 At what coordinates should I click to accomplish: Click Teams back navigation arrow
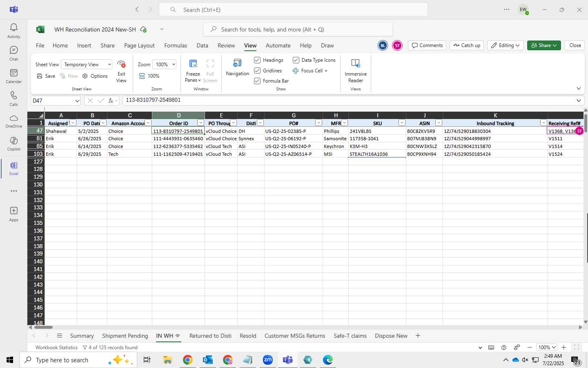(137, 9)
